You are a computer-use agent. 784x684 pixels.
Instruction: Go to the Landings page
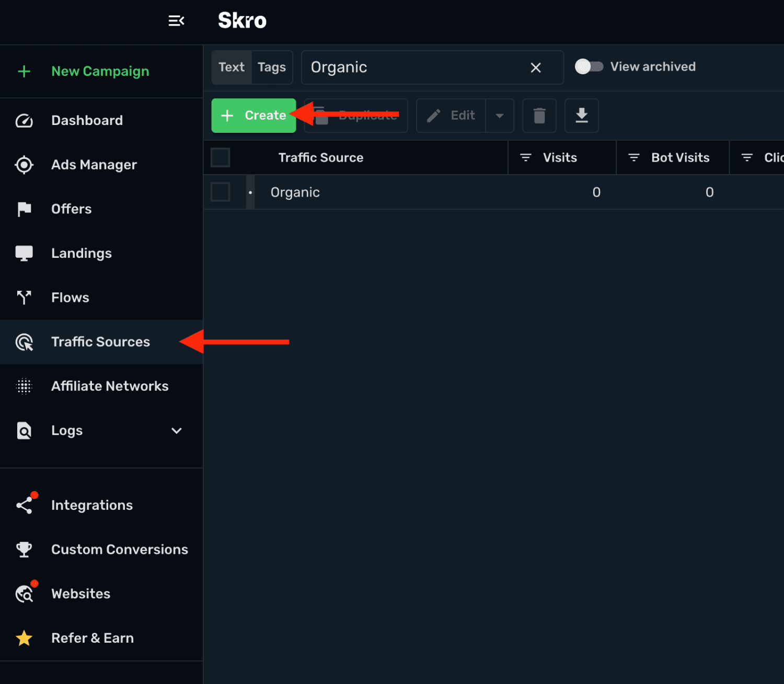[101, 254]
